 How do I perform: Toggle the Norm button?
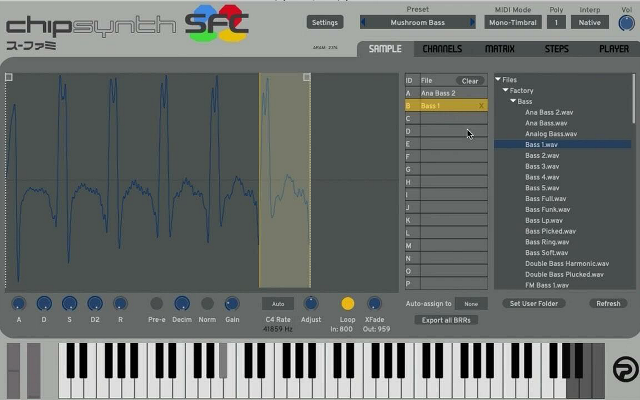207,304
